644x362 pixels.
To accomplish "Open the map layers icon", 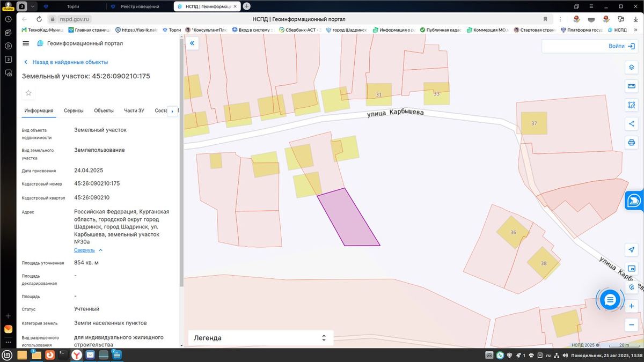I will 631,68.
